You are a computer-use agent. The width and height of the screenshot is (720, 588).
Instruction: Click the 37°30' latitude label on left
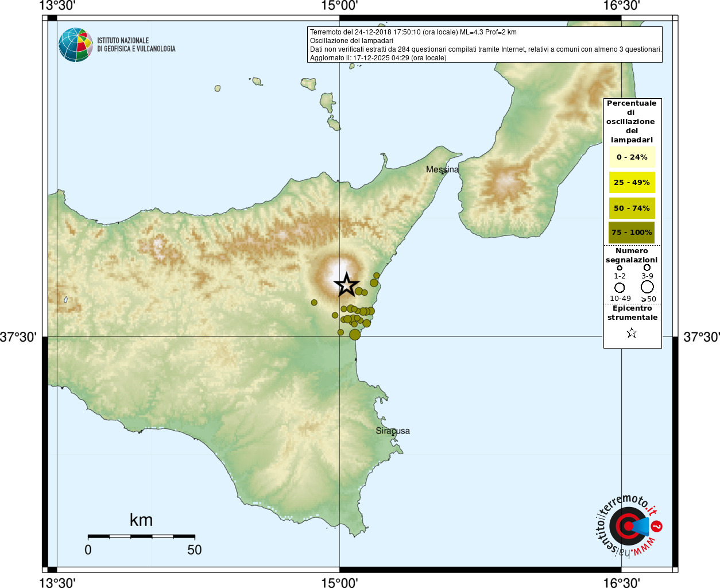[18, 337]
